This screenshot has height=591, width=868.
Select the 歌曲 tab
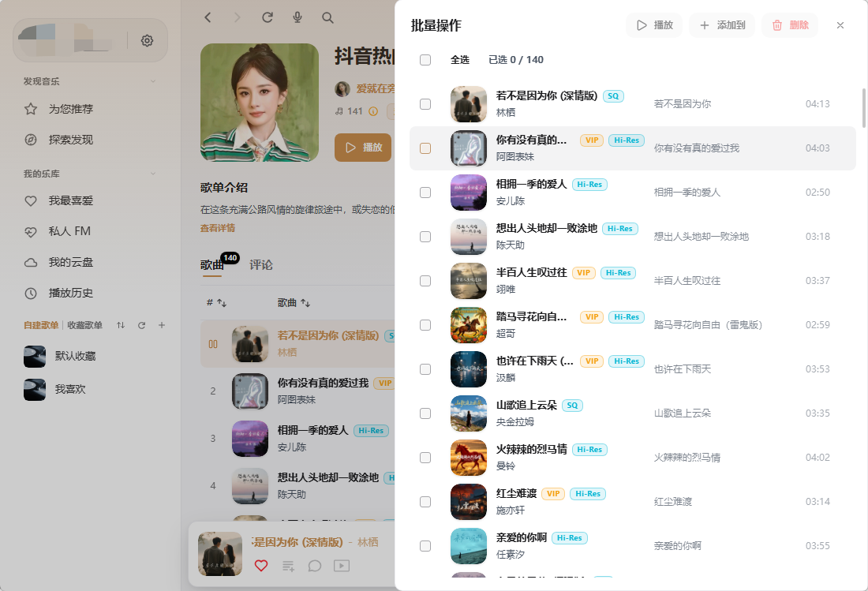pyautogui.click(x=212, y=265)
